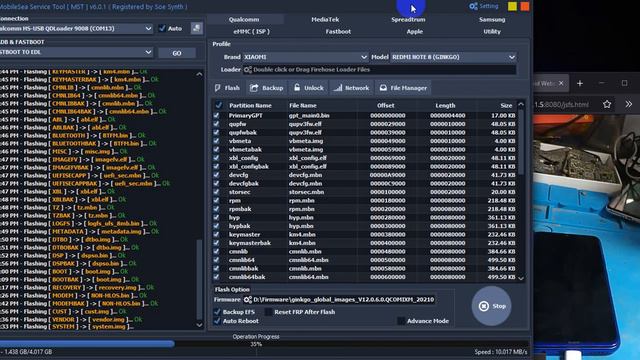Image resolution: width=640 pixels, height=360 pixels.
Task: Sort by Partition Name column header
Action: pos(250,105)
